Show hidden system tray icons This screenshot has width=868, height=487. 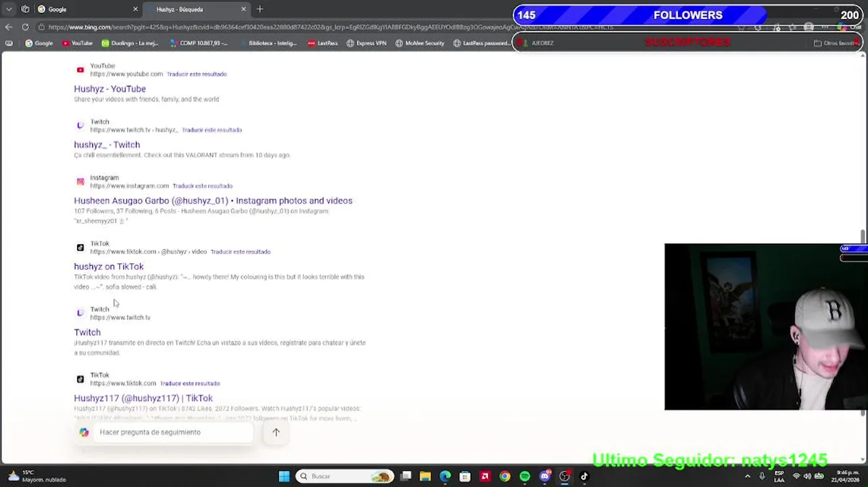tap(748, 476)
